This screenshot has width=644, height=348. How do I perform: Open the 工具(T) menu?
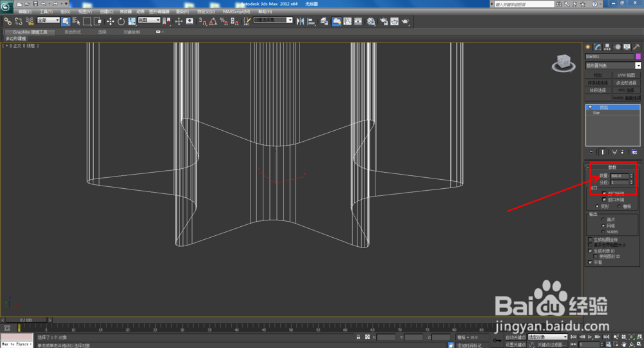click(x=46, y=12)
